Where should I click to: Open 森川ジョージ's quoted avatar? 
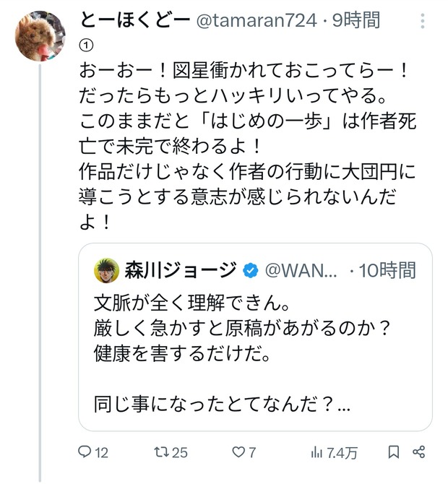(106, 271)
